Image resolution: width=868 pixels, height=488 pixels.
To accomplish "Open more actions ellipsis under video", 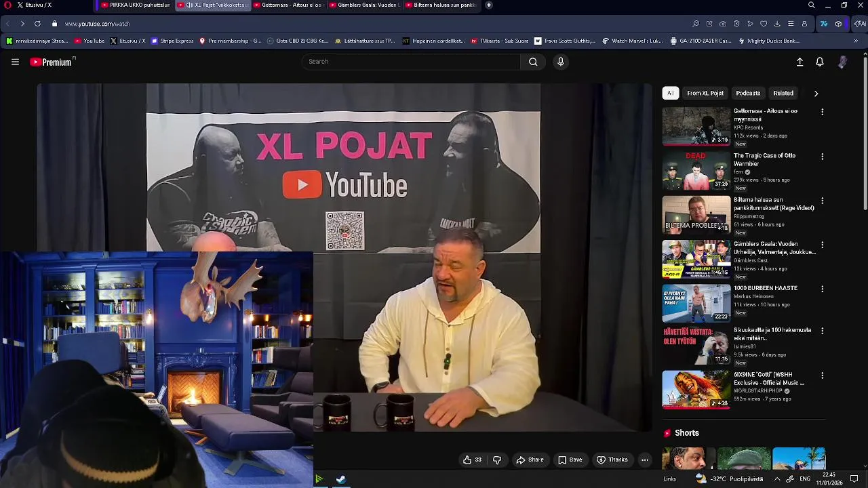I will (645, 460).
